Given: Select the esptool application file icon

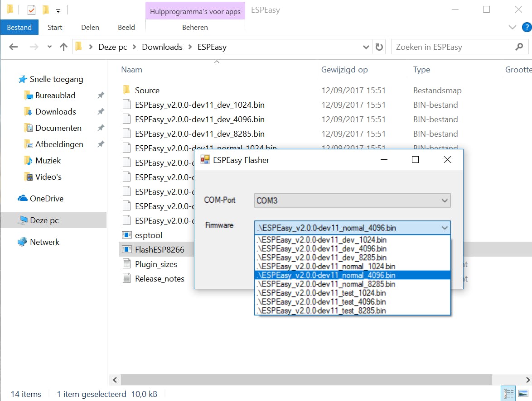Looking at the screenshot, I should click(127, 235).
